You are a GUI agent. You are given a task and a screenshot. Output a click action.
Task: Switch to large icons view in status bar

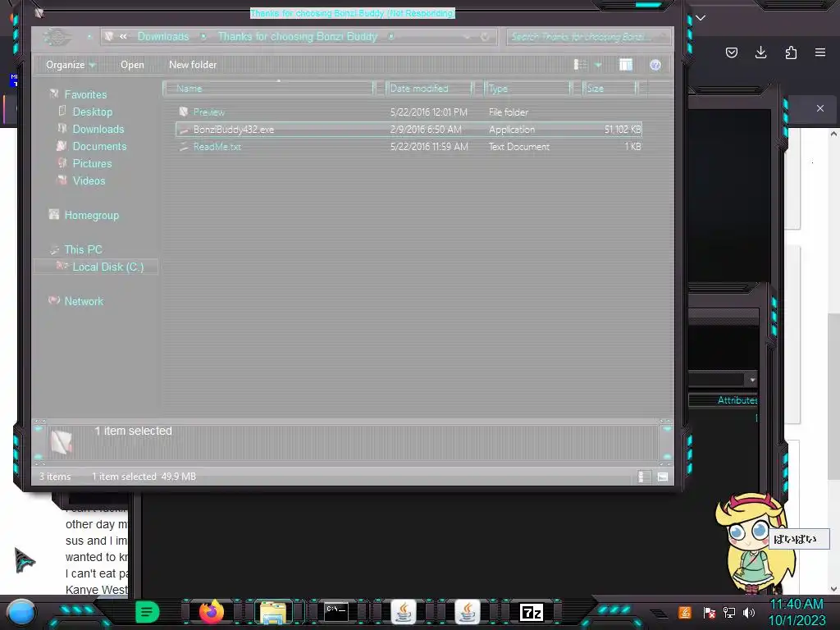[x=663, y=477]
